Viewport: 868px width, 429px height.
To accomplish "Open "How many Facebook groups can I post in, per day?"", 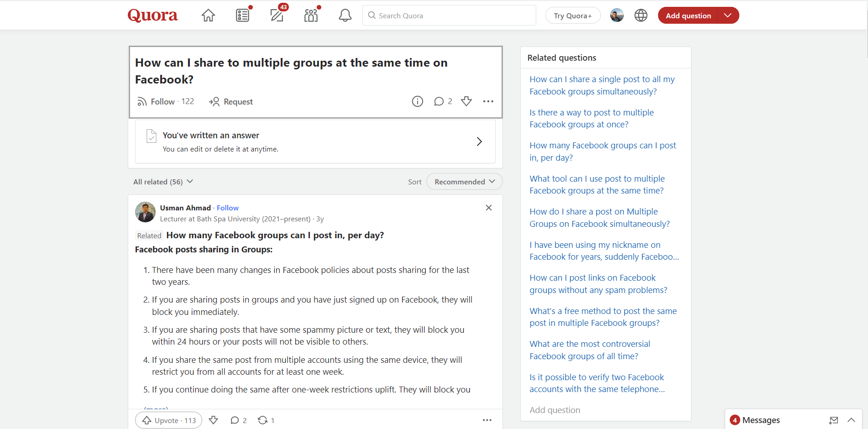I will [603, 151].
